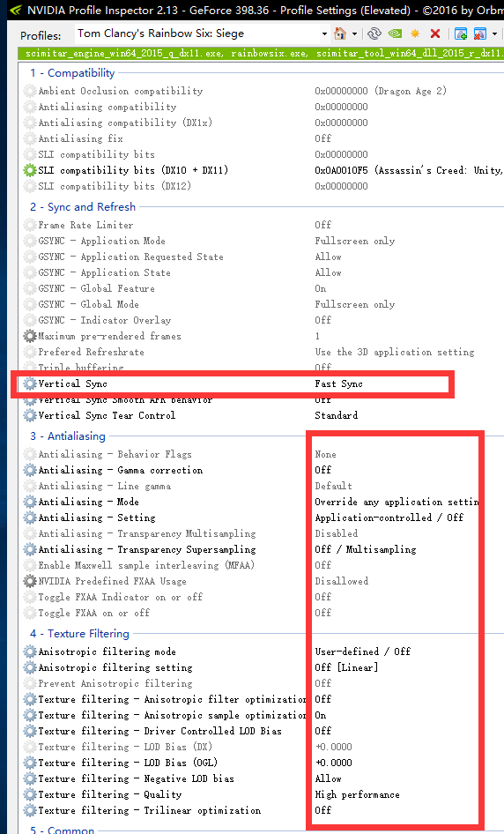
Task: Click the home profile icon
Action: (340, 34)
